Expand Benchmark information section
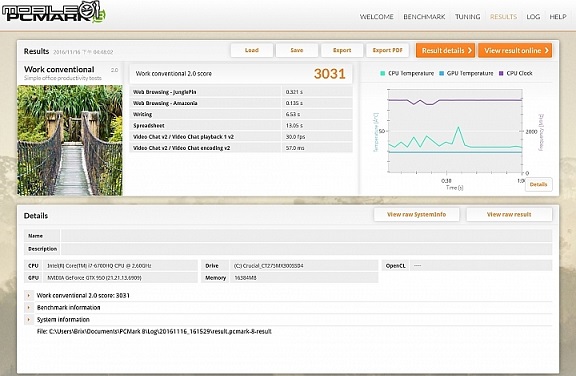The image size is (576, 376). coord(29,307)
